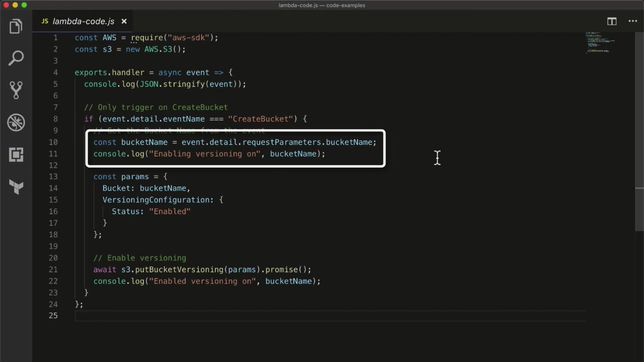
Task: Close the lambda-code.js tab
Action: click(x=124, y=21)
